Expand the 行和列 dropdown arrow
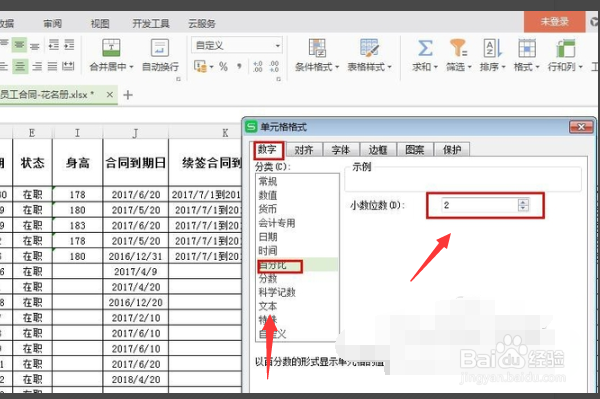 [580, 67]
